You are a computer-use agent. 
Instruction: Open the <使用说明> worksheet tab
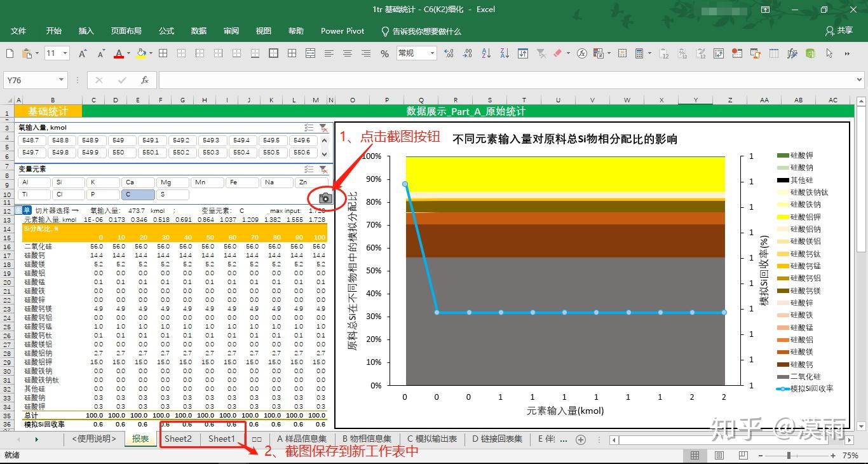(95, 439)
